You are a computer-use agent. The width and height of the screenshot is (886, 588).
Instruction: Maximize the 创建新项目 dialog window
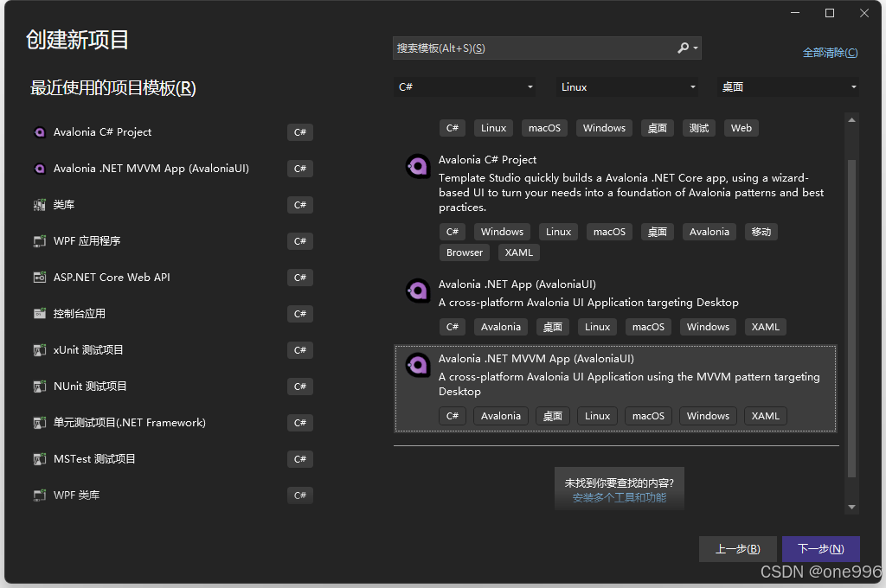tap(830, 13)
